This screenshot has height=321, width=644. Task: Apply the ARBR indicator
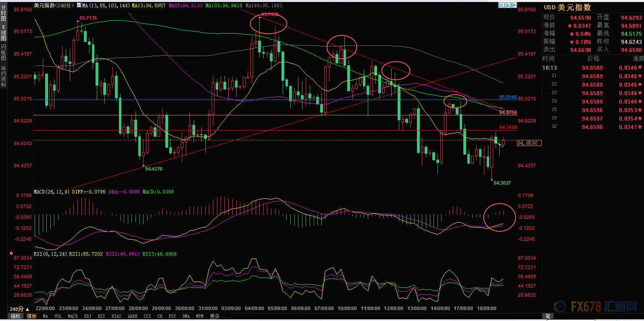point(132,316)
